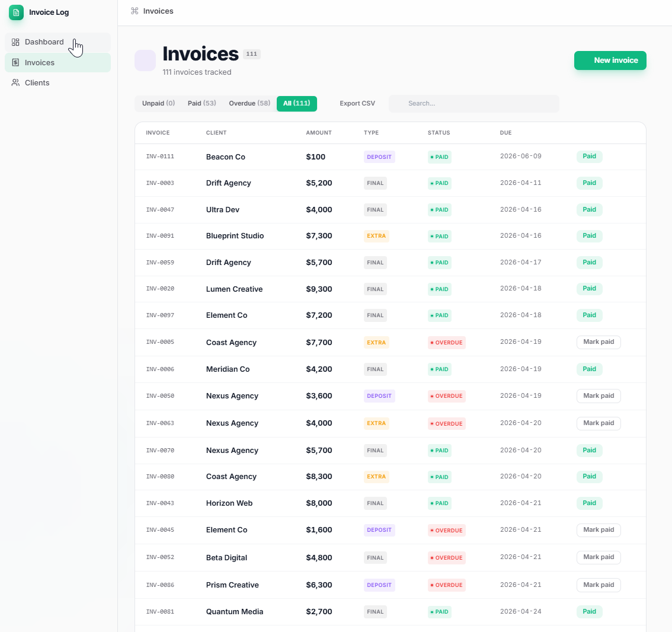Click the INVOICE column header

(x=158, y=133)
